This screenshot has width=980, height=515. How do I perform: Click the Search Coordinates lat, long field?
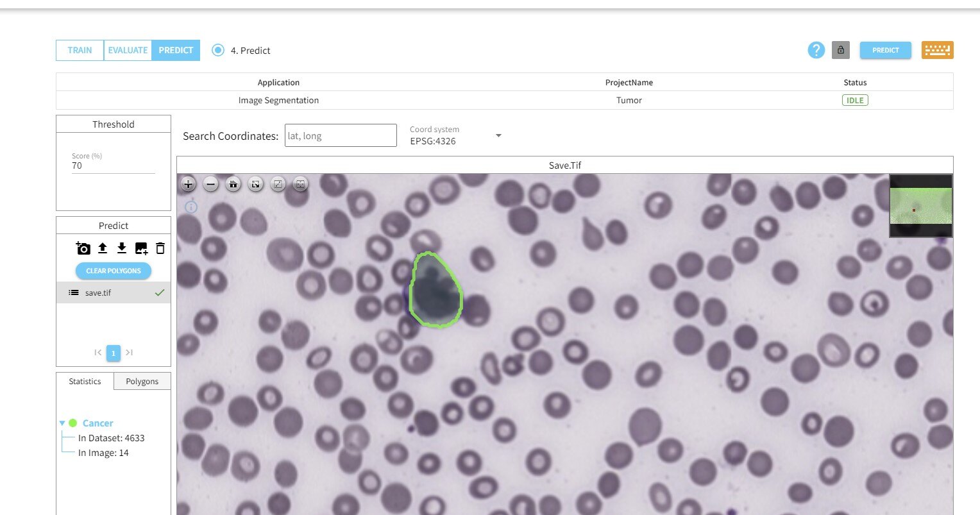click(341, 135)
